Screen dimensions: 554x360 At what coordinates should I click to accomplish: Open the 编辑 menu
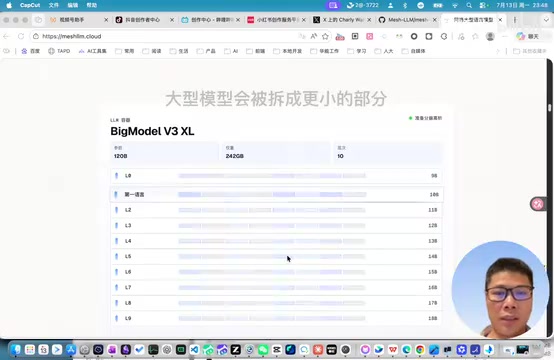[x=73, y=5]
